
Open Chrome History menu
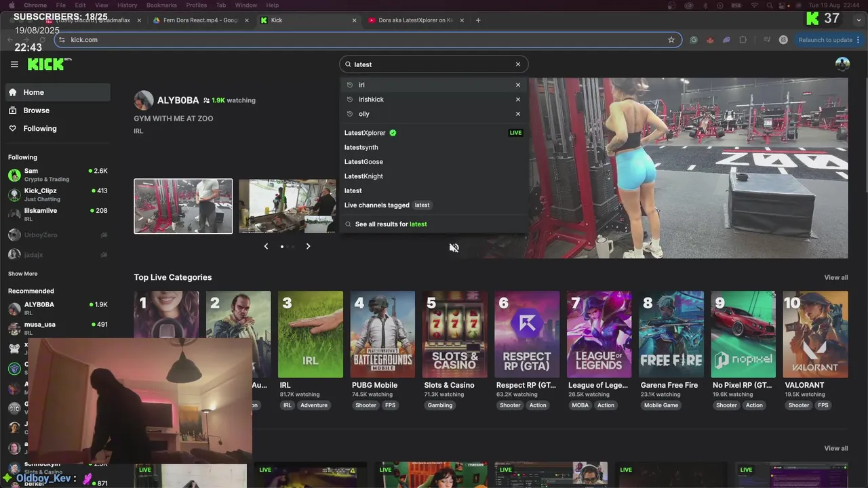click(x=127, y=5)
